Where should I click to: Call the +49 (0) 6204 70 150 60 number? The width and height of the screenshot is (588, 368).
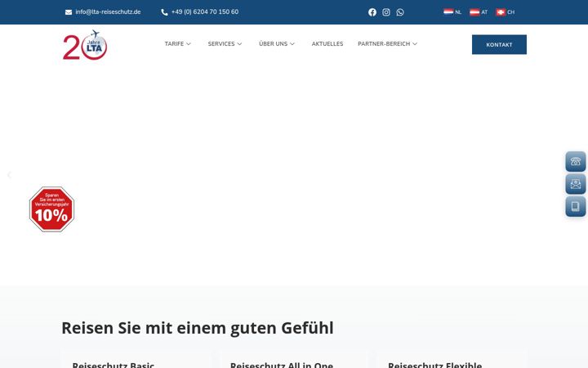click(205, 12)
